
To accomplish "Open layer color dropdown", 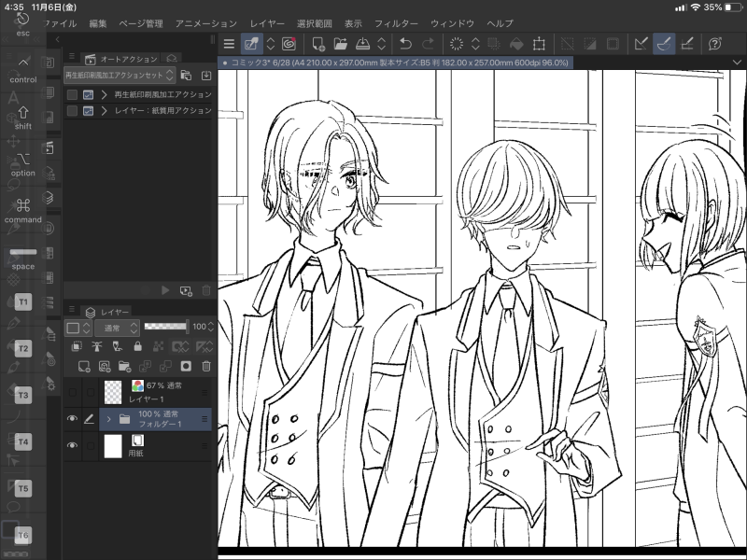I will pyautogui.click(x=78, y=328).
